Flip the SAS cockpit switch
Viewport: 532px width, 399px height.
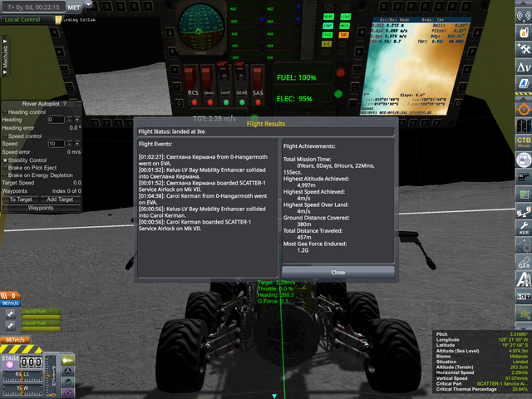(x=258, y=77)
